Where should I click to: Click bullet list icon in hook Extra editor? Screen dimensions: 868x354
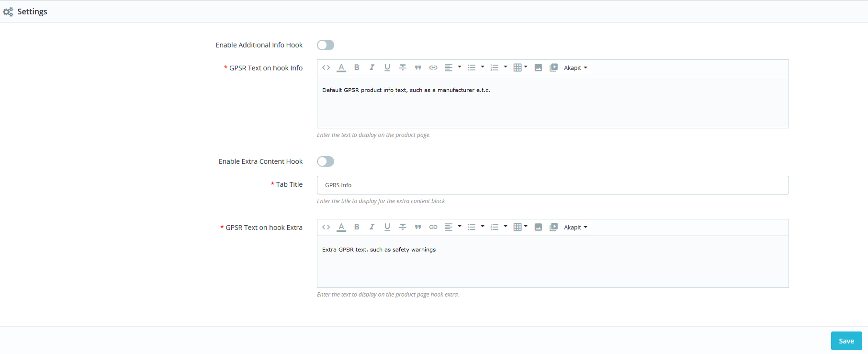coord(472,227)
